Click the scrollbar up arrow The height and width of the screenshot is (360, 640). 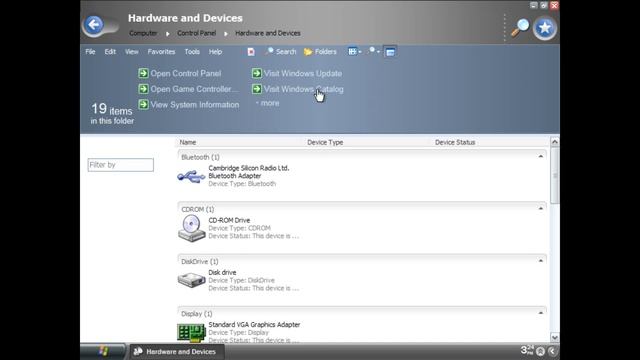click(555, 142)
